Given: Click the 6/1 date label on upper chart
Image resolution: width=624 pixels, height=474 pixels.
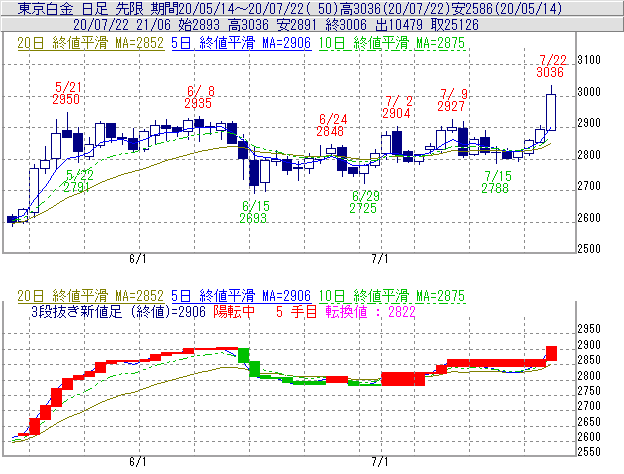Looking at the screenshot, I should coord(138,259).
